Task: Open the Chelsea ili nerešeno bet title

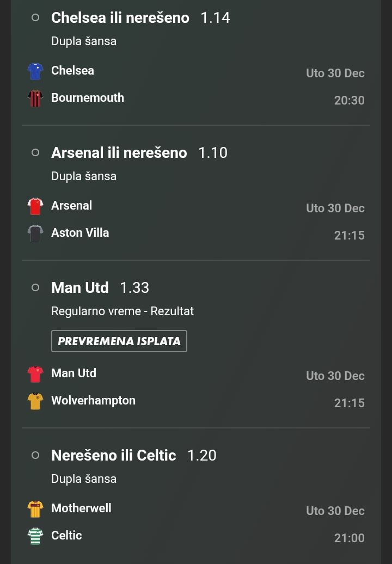Action: pos(120,17)
